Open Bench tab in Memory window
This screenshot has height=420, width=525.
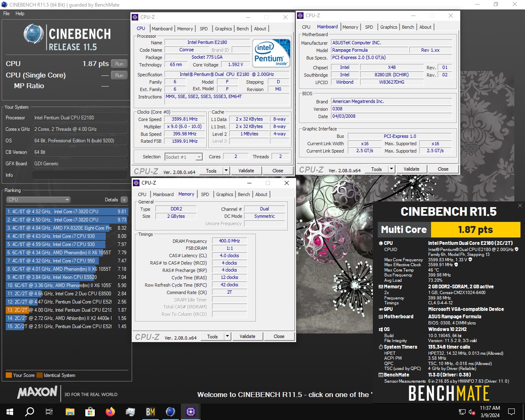[244, 194]
